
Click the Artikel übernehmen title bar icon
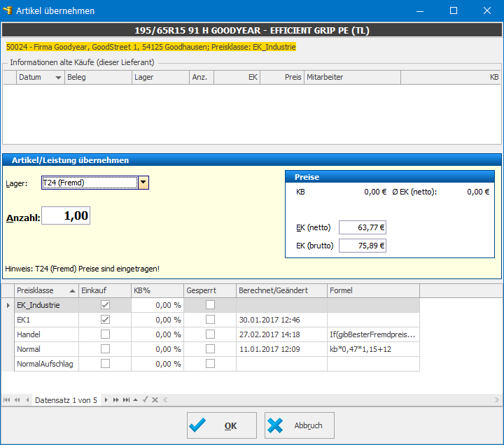pyautogui.click(x=8, y=10)
